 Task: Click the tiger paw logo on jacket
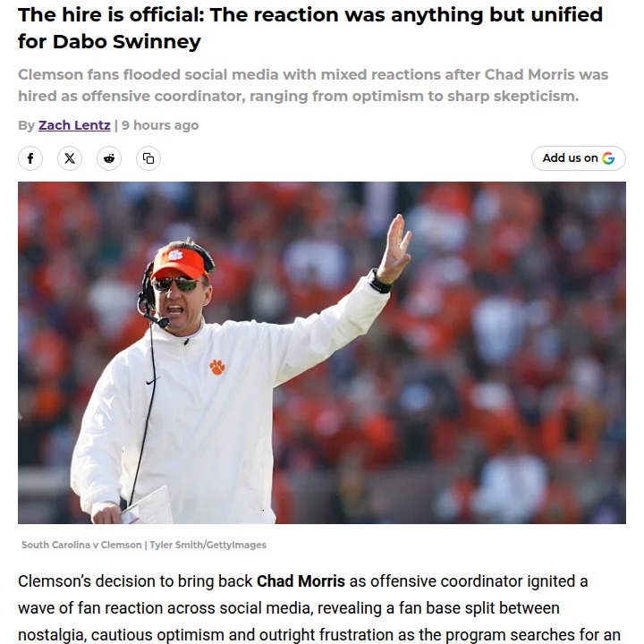click(x=217, y=367)
